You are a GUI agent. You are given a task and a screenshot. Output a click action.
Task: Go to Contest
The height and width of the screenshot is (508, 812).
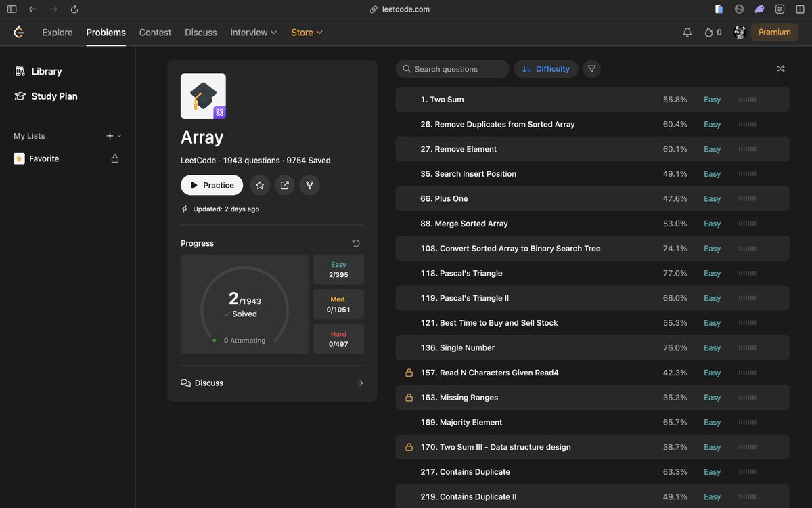click(155, 33)
